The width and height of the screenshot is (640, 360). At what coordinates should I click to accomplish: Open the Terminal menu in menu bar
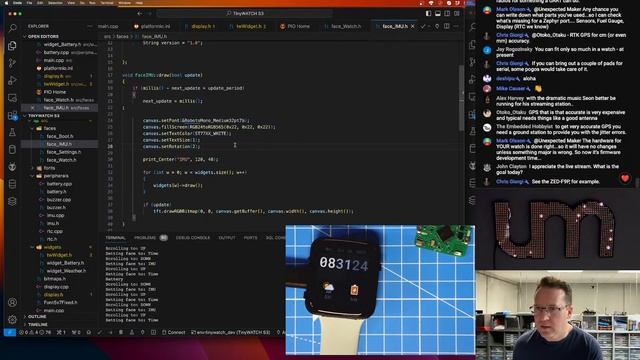[107, 3]
